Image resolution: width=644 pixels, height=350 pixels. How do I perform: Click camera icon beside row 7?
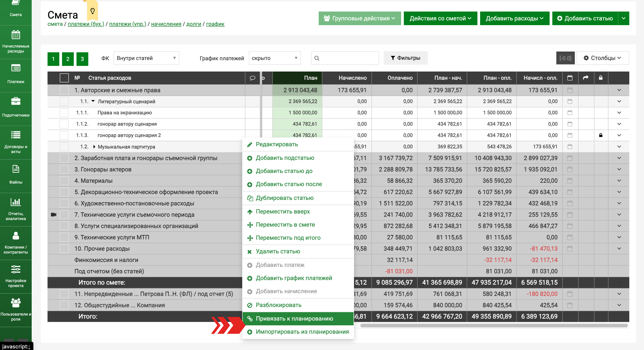point(53,214)
